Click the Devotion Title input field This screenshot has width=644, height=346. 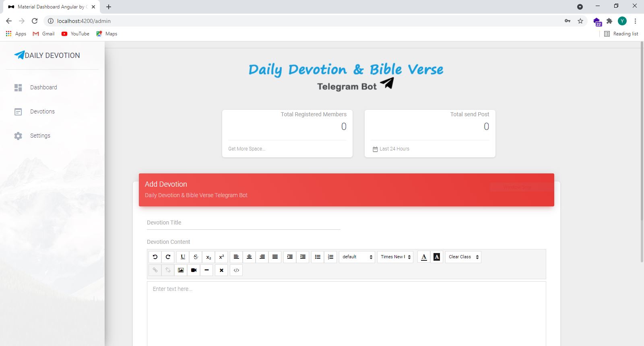(x=244, y=223)
